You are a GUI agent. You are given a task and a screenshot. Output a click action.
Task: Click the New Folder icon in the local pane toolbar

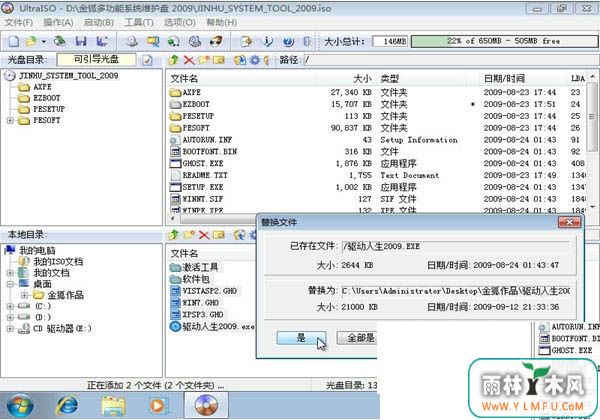click(189, 234)
